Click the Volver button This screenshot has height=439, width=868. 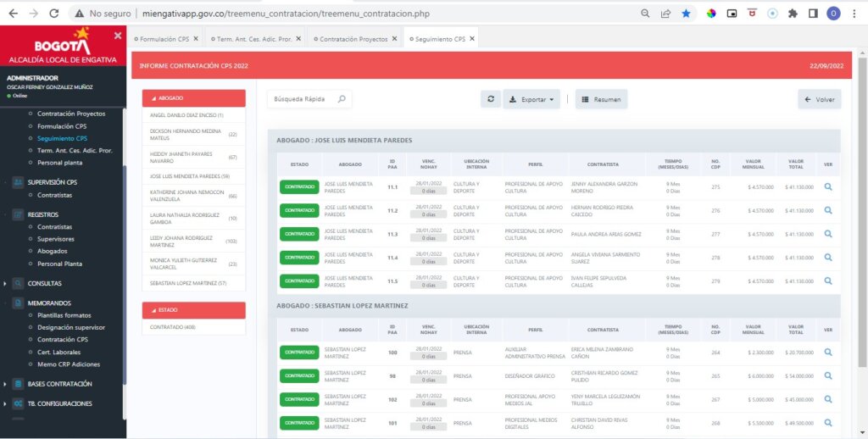coord(820,100)
